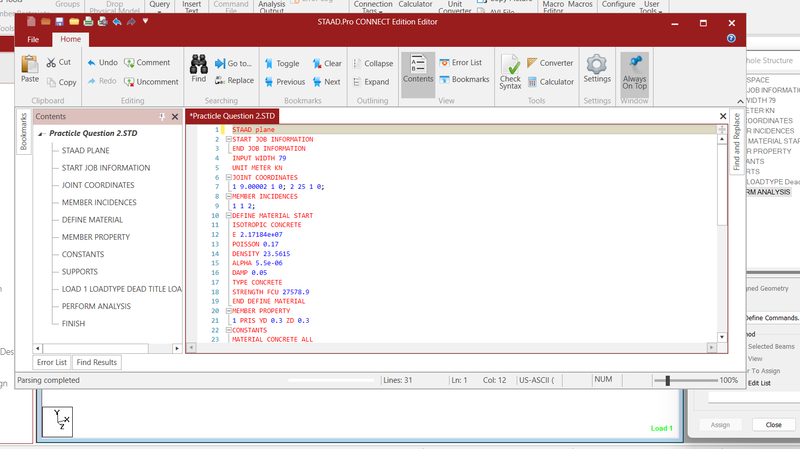Switch to the Home ribbon tab
800x449 pixels.
[70, 39]
